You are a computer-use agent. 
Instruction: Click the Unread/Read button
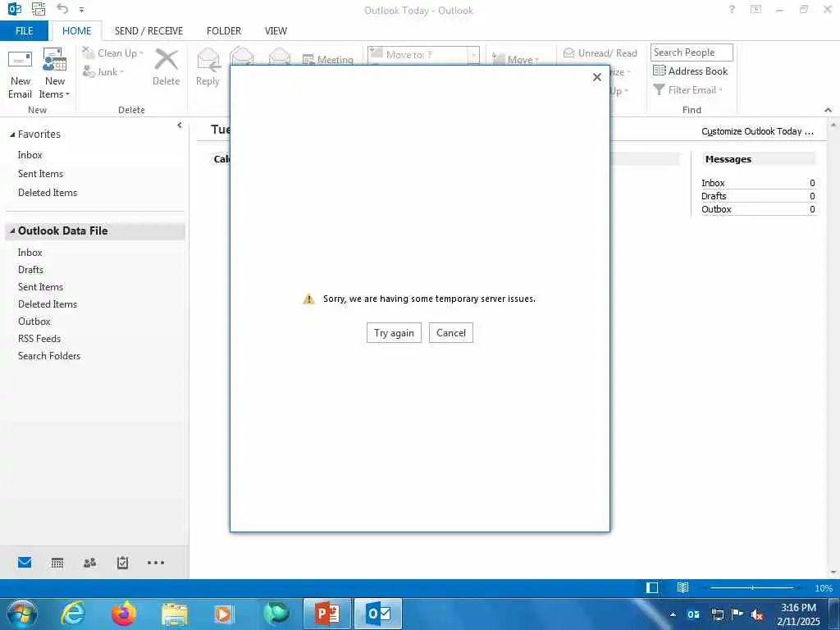tap(600, 53)
